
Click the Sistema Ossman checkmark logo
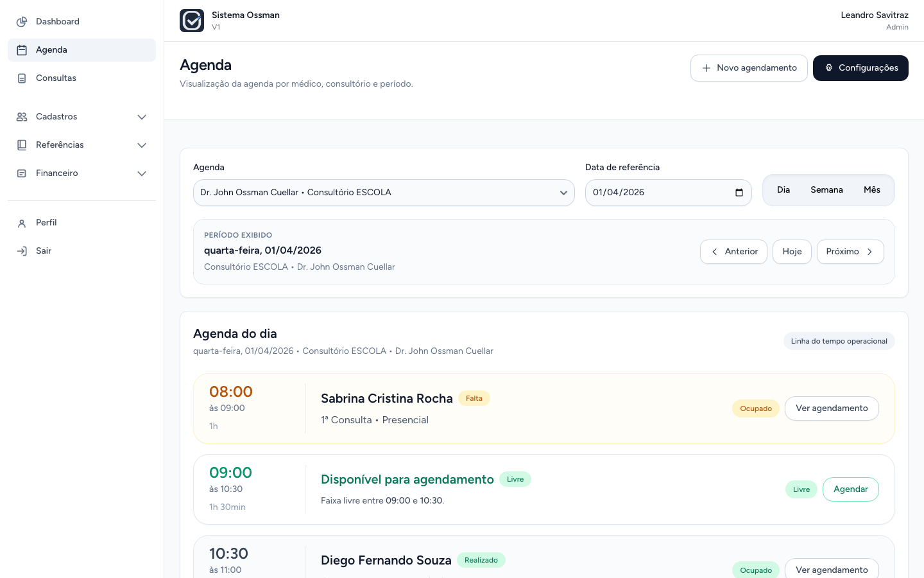192,21
